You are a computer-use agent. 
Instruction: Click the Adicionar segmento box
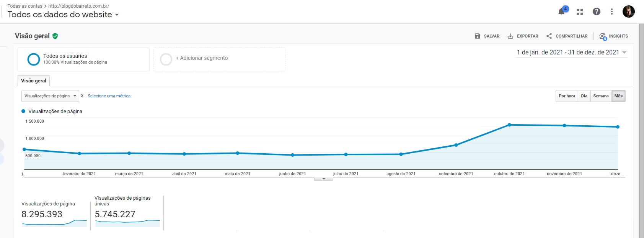click(219, 59)
